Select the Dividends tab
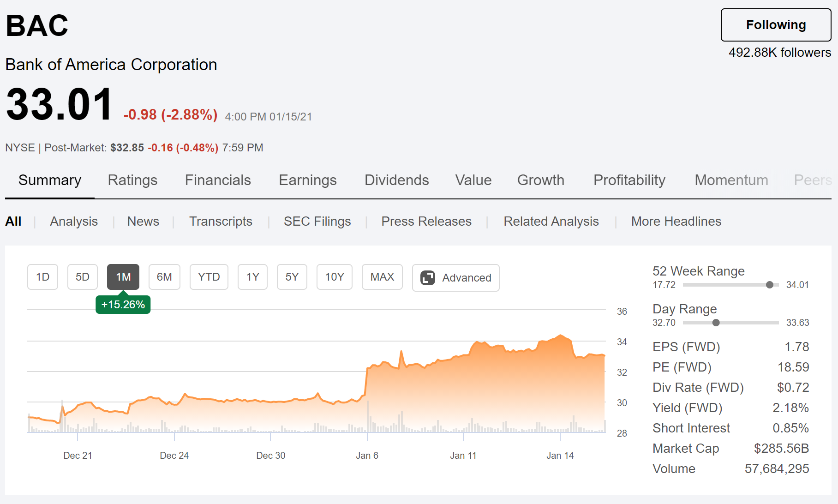The height and width of the screenshot is (504, 838). point(396,180)
